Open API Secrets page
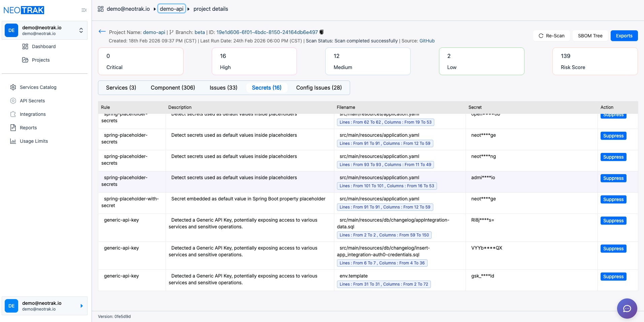The image size is (644, 322). coord(32,101)
